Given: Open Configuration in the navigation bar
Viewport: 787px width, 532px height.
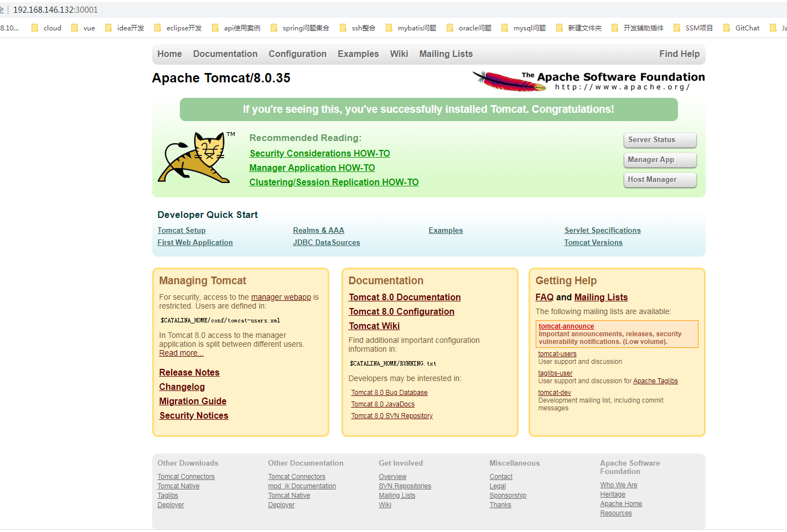Looking at the screenshot, I should click(298, 54).
